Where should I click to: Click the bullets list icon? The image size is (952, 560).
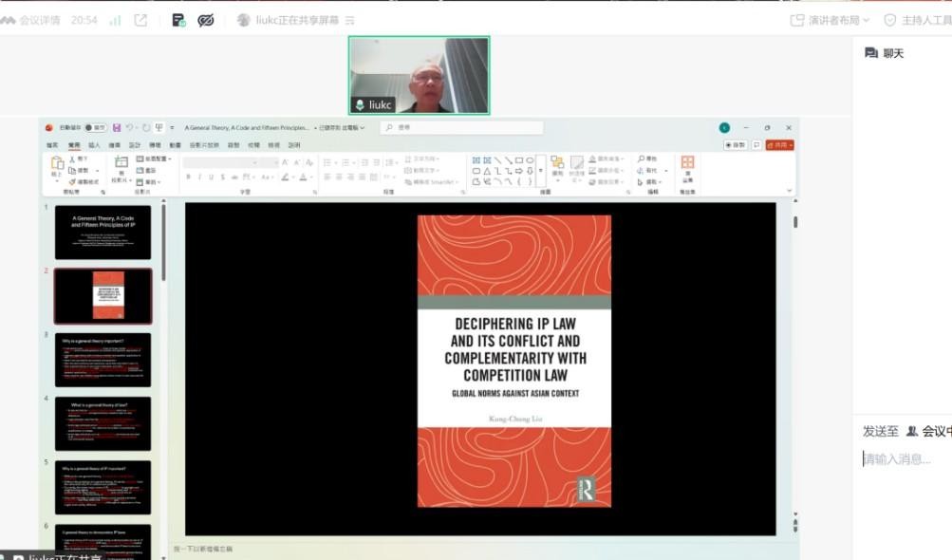click(x=327, y=162)
